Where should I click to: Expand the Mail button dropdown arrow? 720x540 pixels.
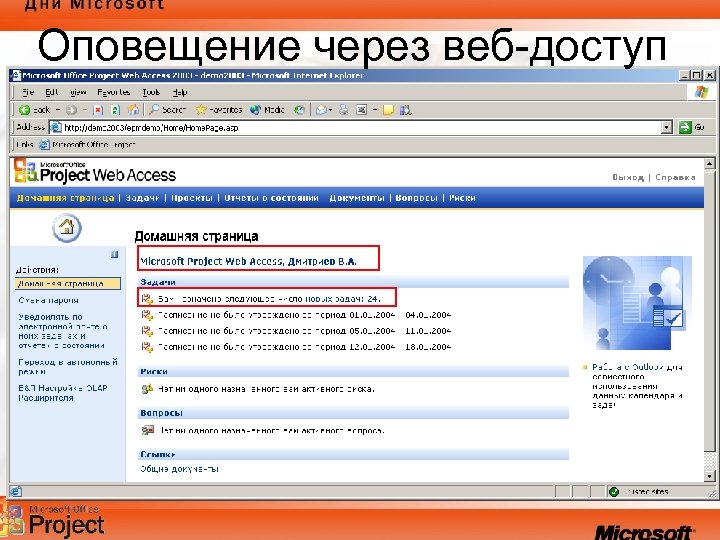330,110
